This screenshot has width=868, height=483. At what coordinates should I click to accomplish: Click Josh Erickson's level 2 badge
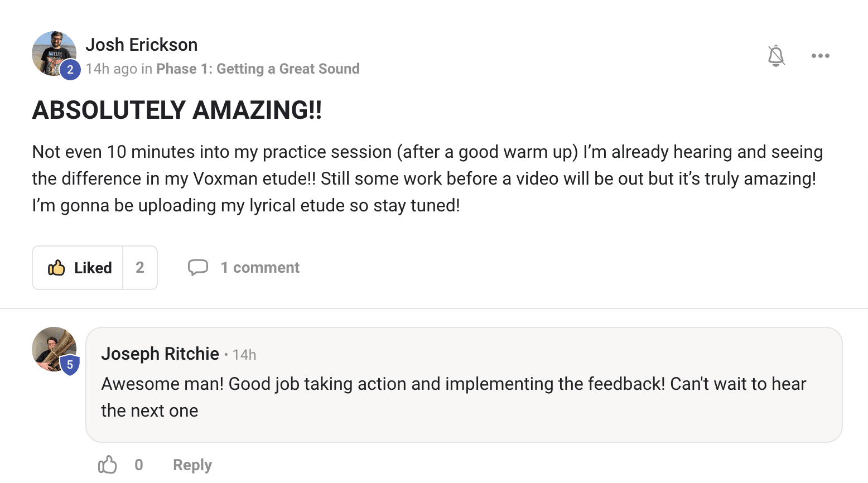click(70, 70)
